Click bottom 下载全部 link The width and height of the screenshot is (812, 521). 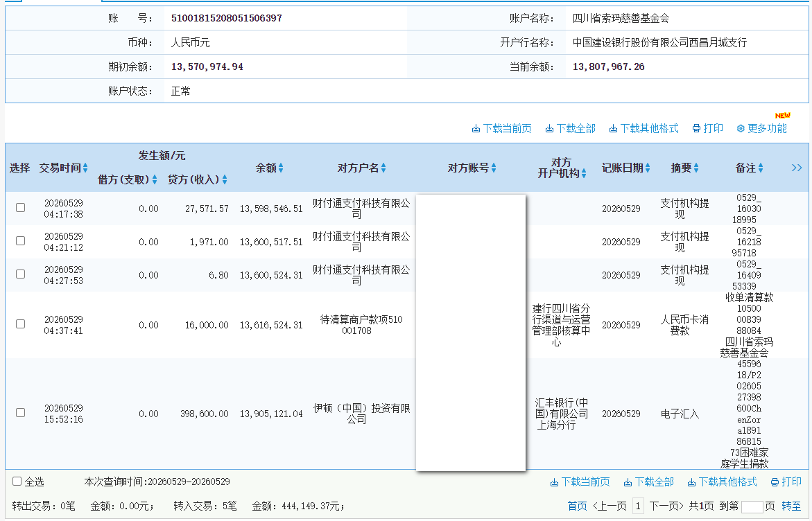(649, 482)
